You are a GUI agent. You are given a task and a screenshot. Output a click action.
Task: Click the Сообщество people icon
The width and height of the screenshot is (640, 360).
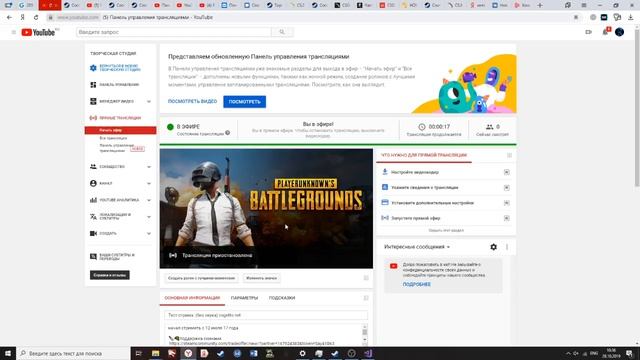pos(93,167)
